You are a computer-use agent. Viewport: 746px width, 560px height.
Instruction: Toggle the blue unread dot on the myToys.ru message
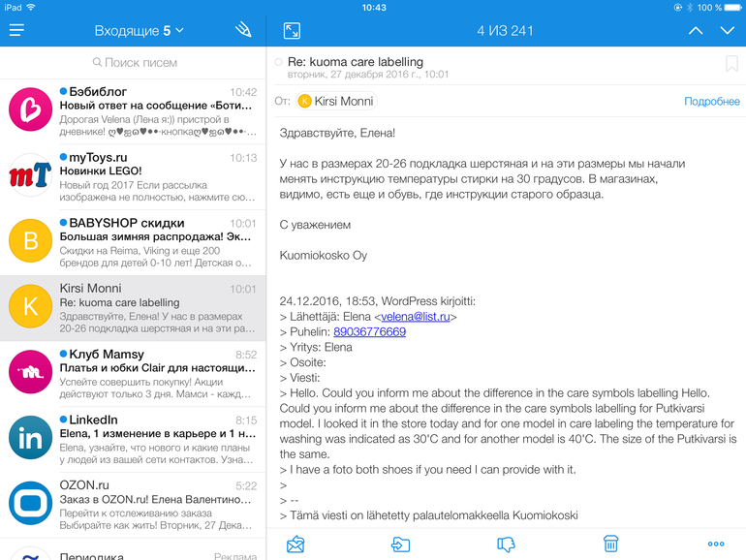[64, 157]
